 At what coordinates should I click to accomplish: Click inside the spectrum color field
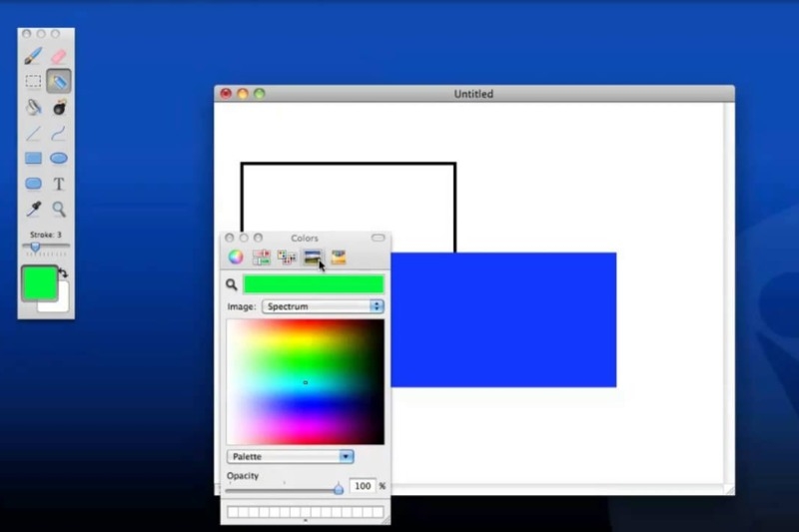(306, 382)
